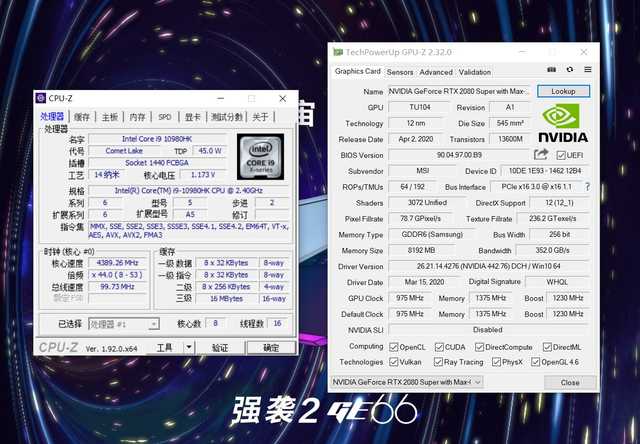Switch to the 显卡 tab in CPU-Z
The image size is (640, 444).
point(193,117)
